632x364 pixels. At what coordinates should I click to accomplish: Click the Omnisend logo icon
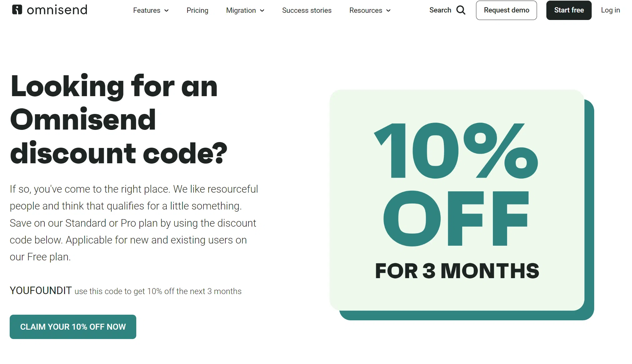17,10
